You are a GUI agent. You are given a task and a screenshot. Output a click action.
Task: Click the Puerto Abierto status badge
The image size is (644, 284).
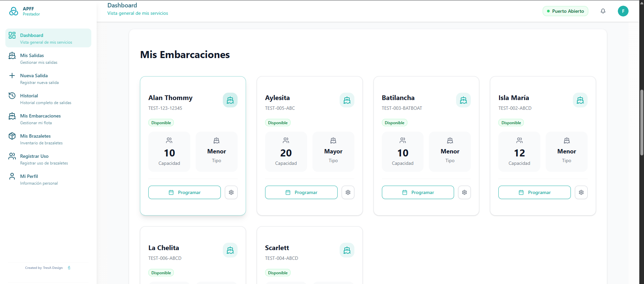click(x=565, y=11)
